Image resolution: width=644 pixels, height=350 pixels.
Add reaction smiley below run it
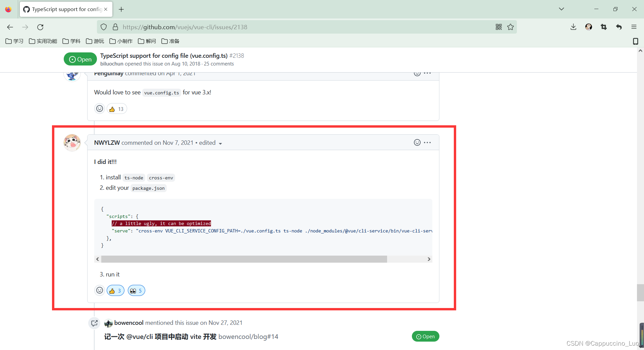pyautogui.click(x=100, y=290)
